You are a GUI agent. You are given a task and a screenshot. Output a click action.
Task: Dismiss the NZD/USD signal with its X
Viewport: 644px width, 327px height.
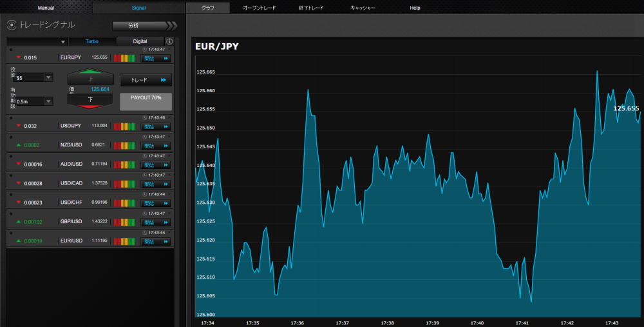169,137
